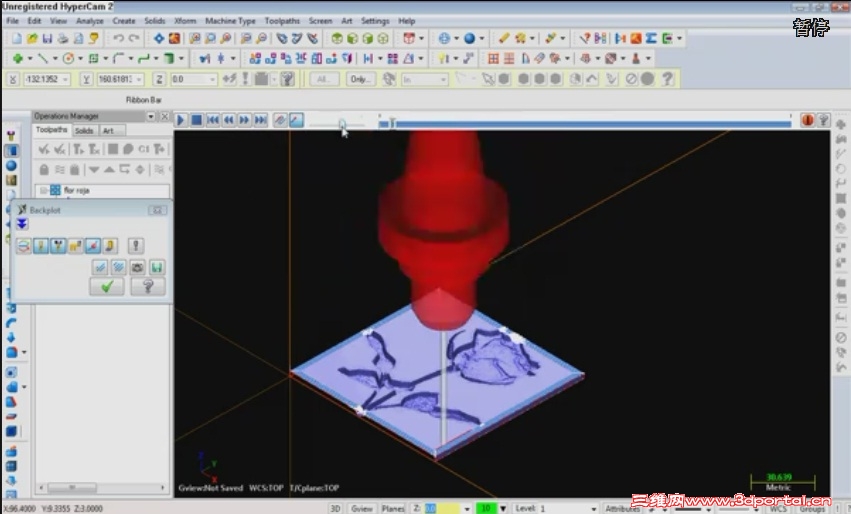Open the Create arc dropdown arrow
Screen dimensions: 851x514
[80, 59]
